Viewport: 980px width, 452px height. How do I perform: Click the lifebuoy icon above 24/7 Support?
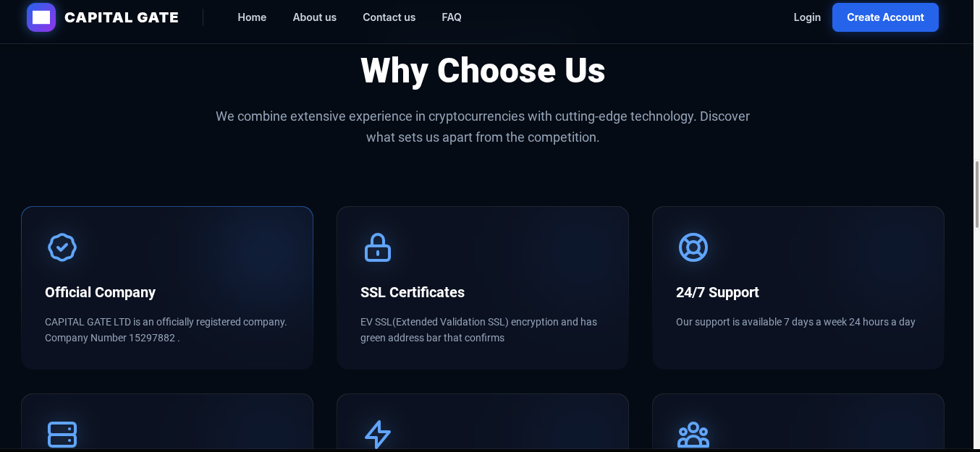693,247
